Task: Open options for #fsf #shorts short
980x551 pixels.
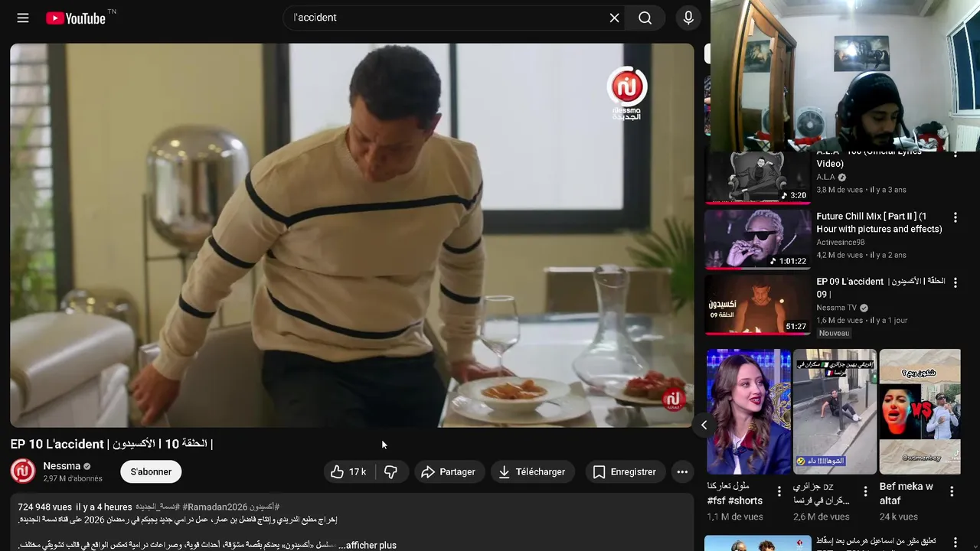Action: coord(779,491)
